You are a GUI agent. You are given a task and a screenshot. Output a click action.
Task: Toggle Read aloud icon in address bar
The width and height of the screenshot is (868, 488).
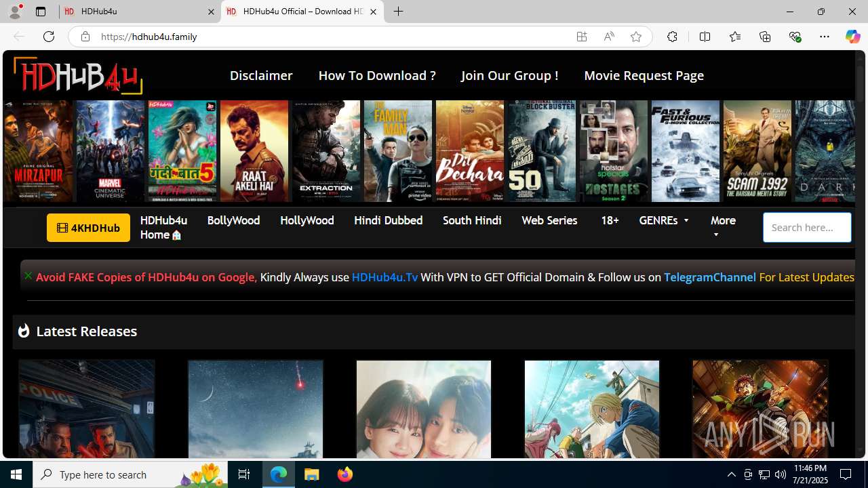coord(609,37)
